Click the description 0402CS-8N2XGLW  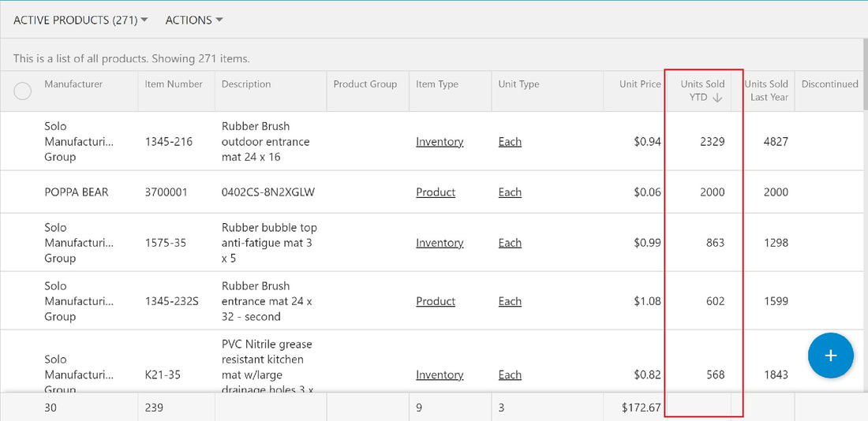(x=268, y=192)
